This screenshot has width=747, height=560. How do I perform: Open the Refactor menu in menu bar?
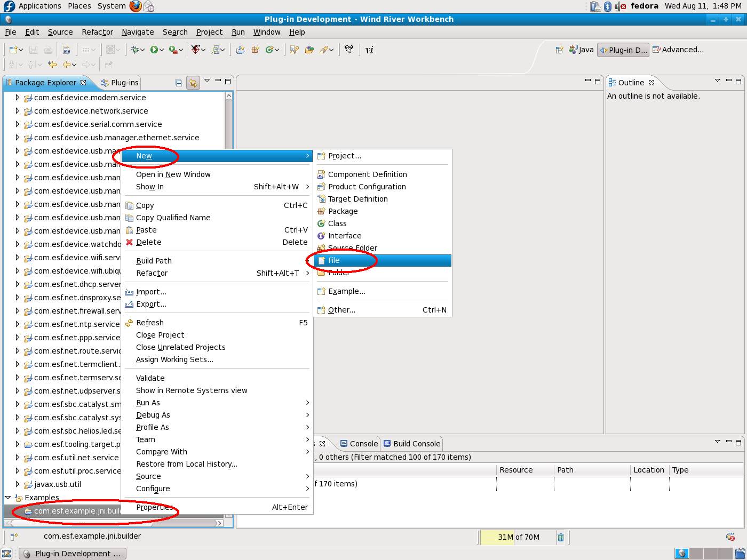tap(97, 32)
